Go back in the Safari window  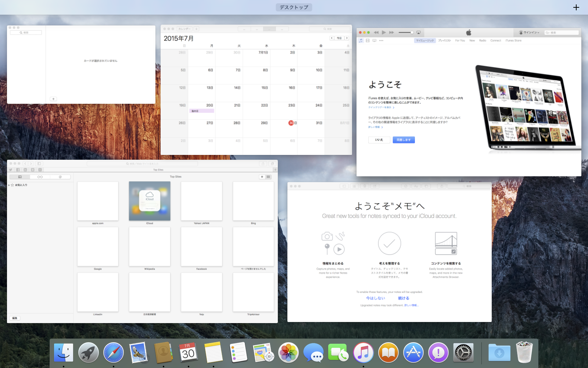tap(25, 163)
